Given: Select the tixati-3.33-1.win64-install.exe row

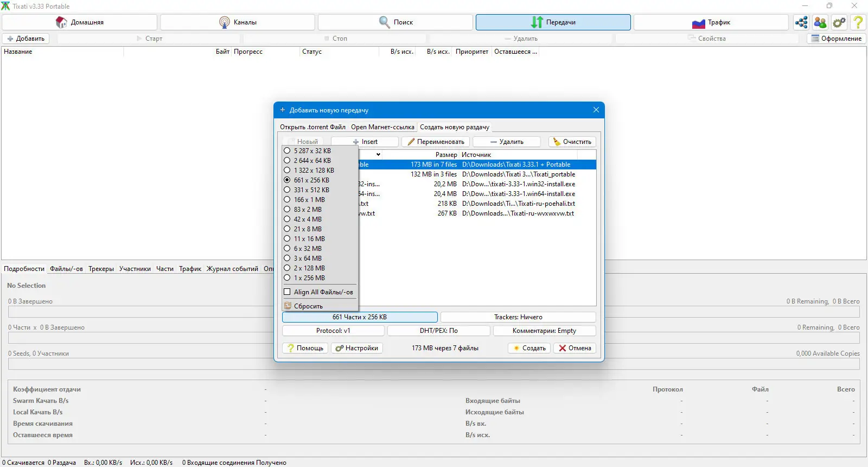Looking at the screenshot, I should coord(477,194).
